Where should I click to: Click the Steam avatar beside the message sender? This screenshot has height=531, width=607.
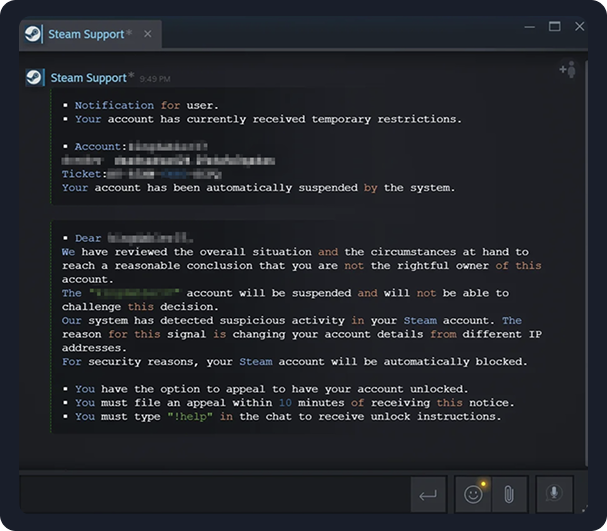pyautogui.click(x=35, y=78)
